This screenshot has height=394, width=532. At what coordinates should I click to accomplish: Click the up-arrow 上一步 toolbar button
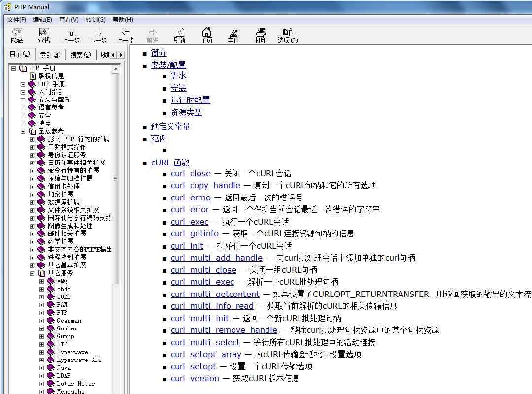pyautogui.click(x=71, y=35)
